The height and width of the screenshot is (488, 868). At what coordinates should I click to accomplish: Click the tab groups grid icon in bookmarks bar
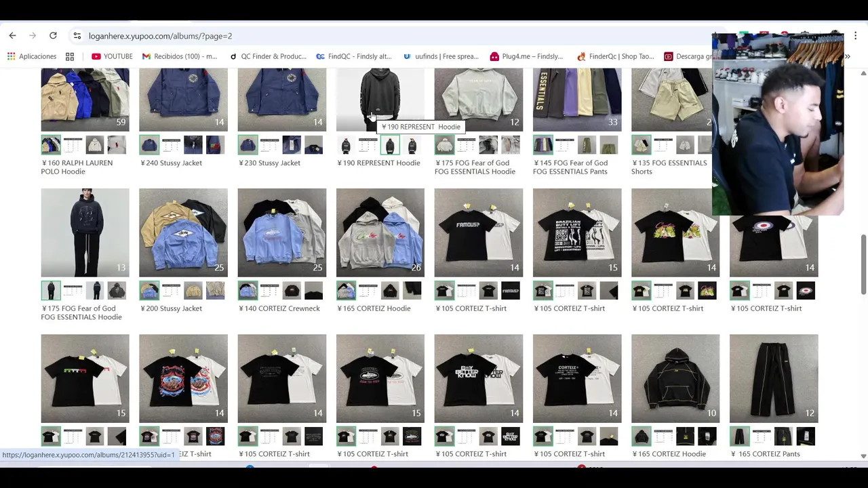[70, 56]
